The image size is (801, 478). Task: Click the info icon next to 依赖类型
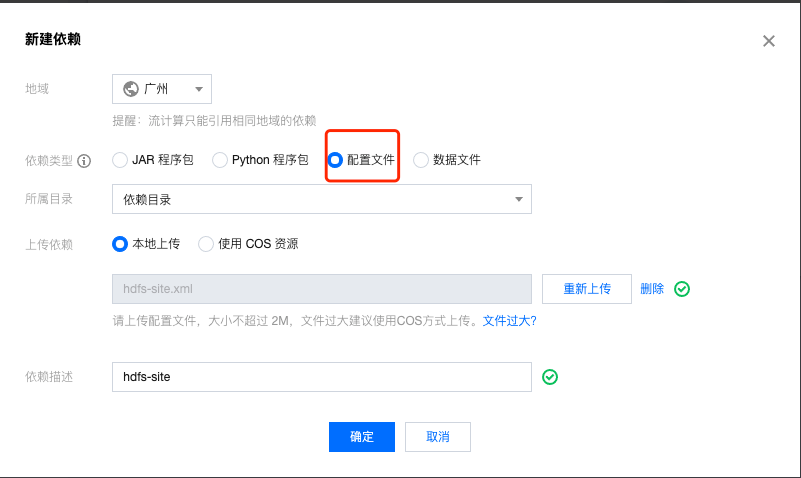click(84, 161)
